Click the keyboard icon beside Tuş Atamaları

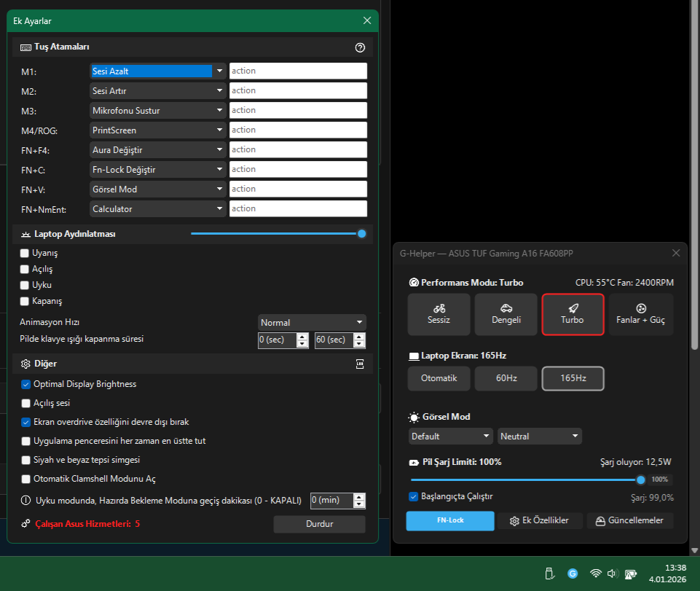pos(26,47)
